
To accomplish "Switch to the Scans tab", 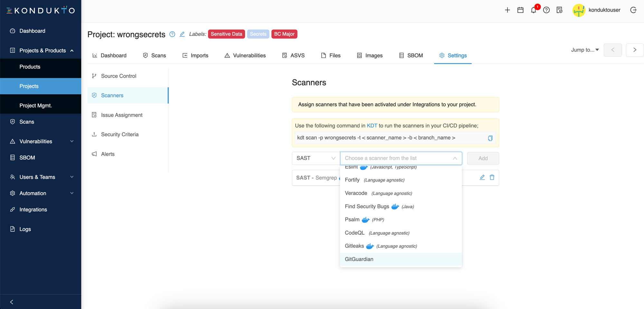I will pos(154,55).
